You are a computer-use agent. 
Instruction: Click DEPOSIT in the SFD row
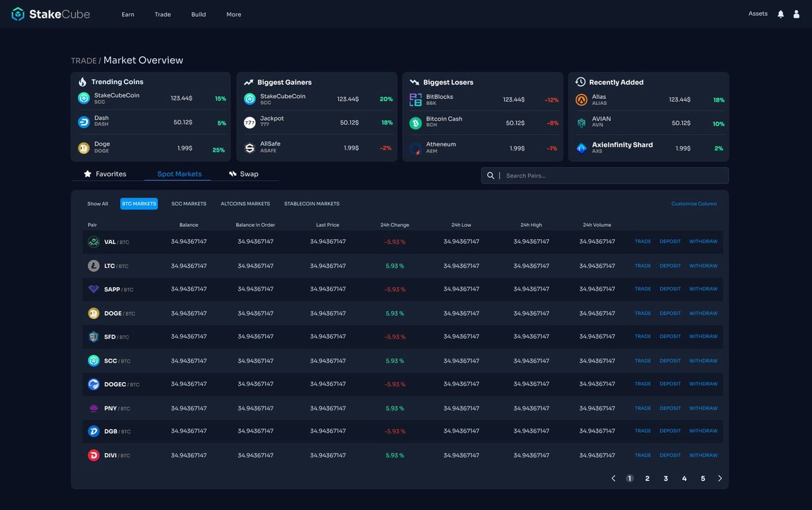670,337
